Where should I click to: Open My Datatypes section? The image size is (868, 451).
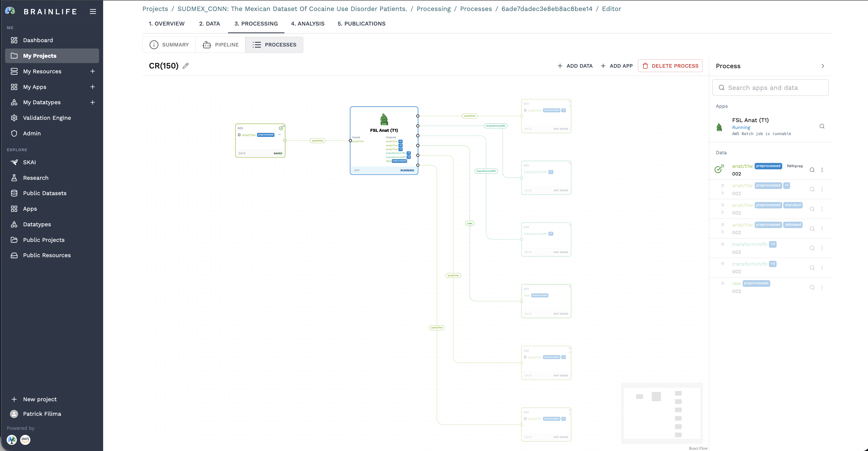click(x=42, y=102)
